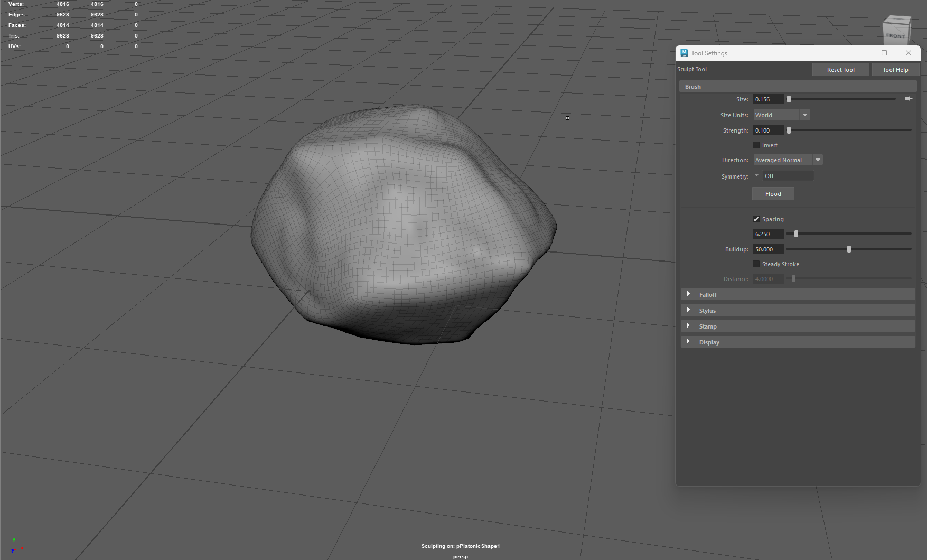Image resolution: width=927 pixels, height=560 pixels.
Task: Click the Strength value field 0.100
Action: 768,130
